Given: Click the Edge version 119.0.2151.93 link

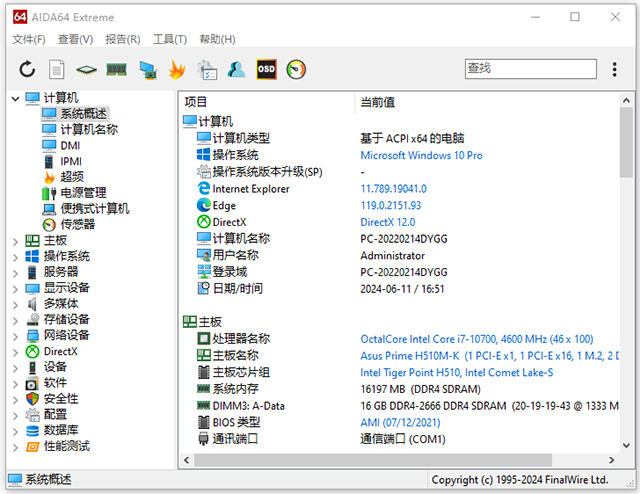Looking at the screenshot, I should [391, 205].
